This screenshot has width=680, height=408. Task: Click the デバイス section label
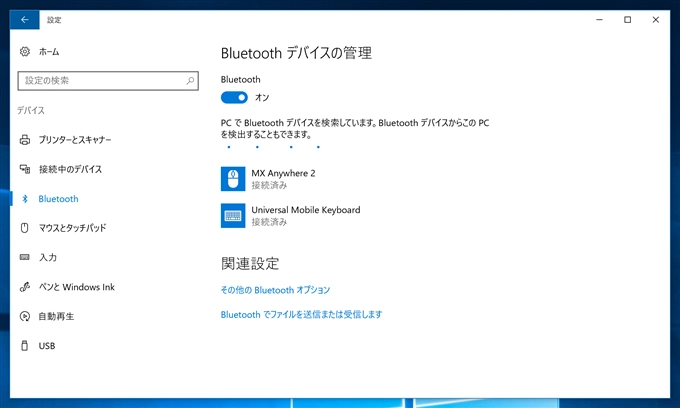(x=31, y=110)
